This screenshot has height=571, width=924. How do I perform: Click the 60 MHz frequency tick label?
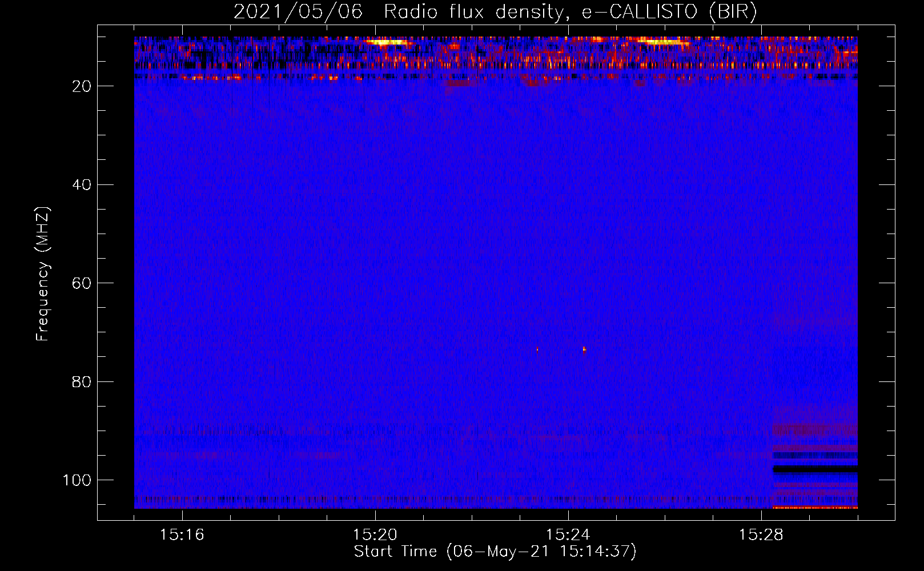coord(82,283)
